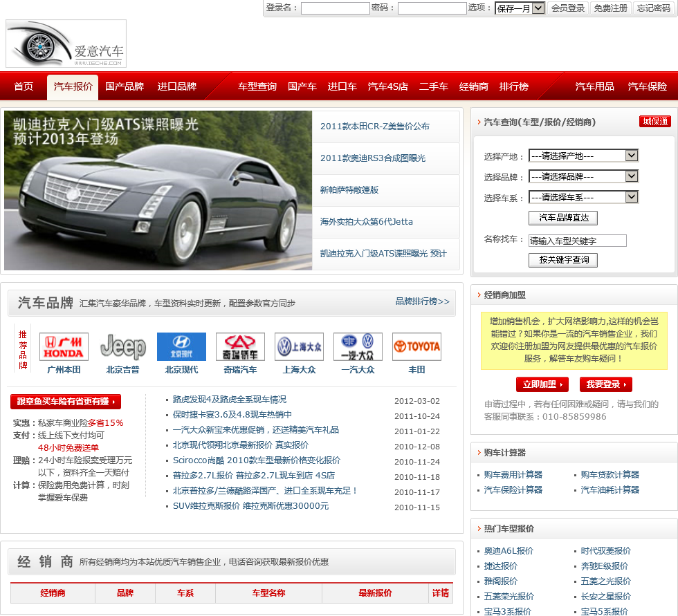Open the Cadillac ATS banner image

point(158,191)
